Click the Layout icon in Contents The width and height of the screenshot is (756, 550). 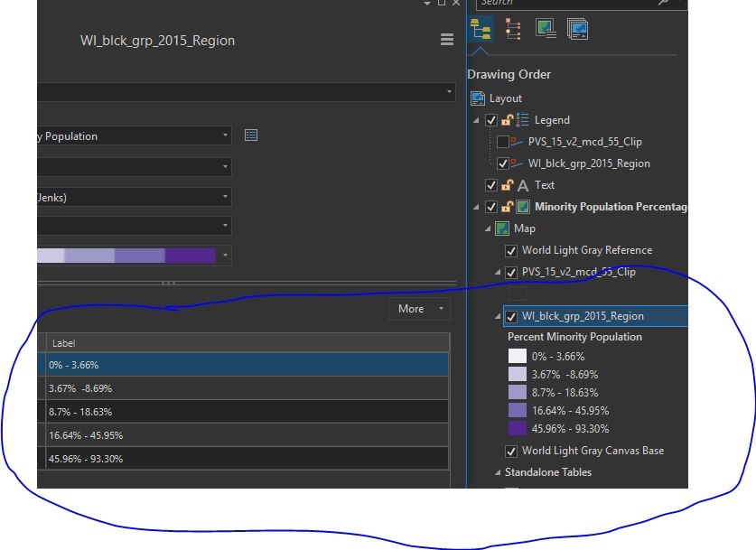[478, 98]
